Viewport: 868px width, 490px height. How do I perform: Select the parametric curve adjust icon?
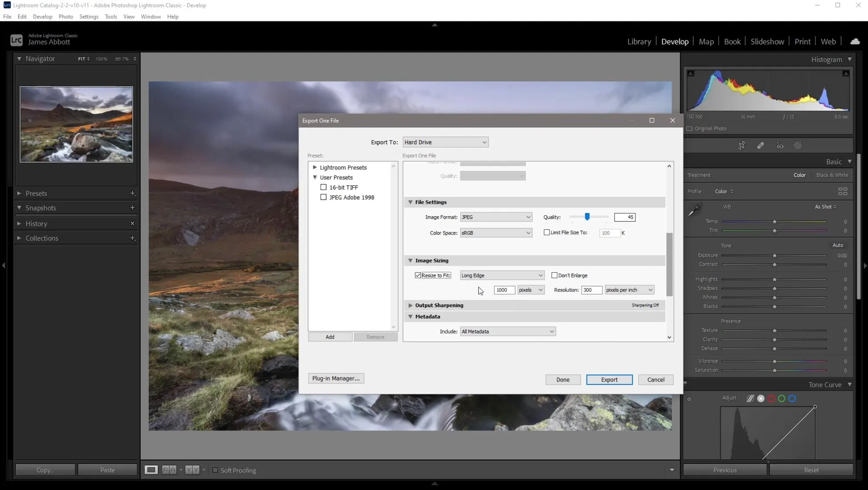click(x=750, y=398)
